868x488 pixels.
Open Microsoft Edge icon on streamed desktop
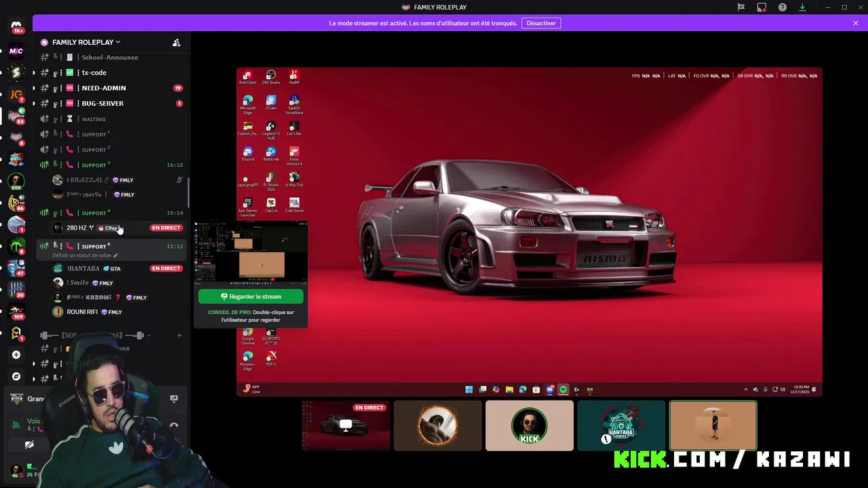click(248, 104)
